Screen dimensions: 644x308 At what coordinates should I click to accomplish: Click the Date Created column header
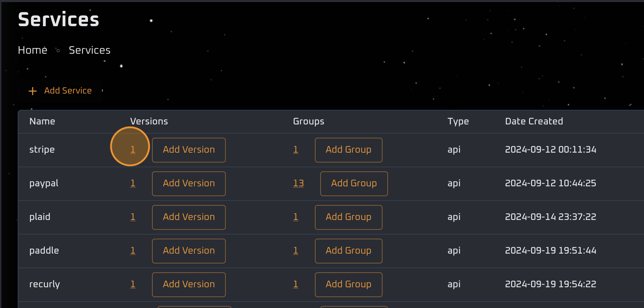[x=534, y=121]
